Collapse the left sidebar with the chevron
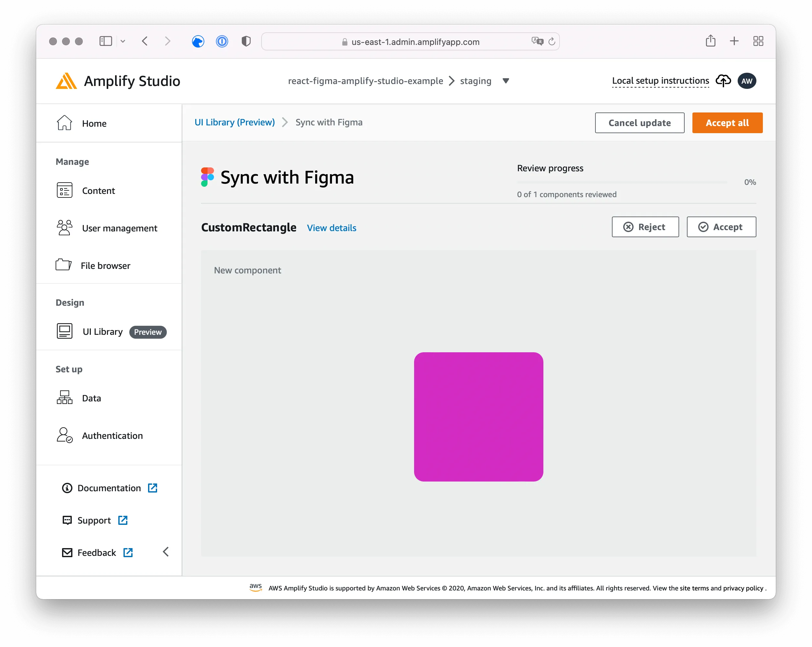The image size is (812, 647). [x=166, y=552]
